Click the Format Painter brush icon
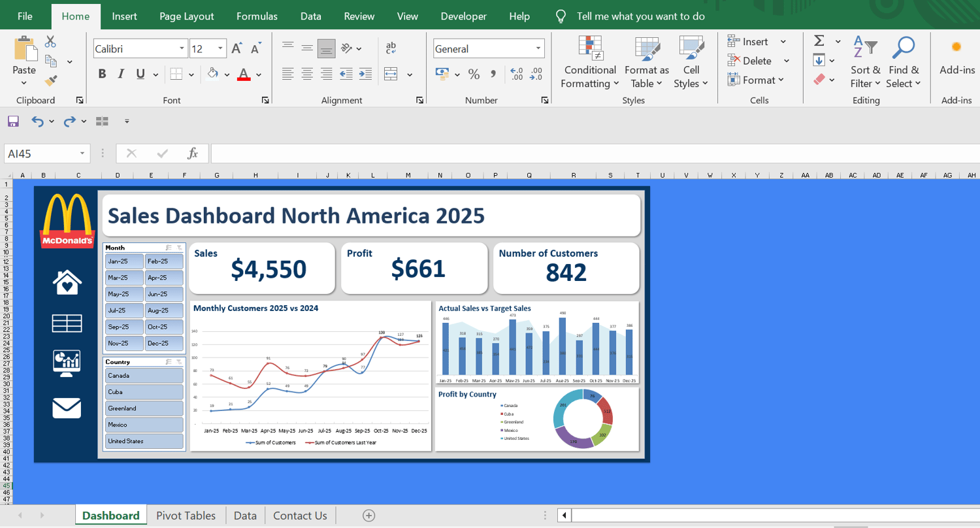 point(50,80)
